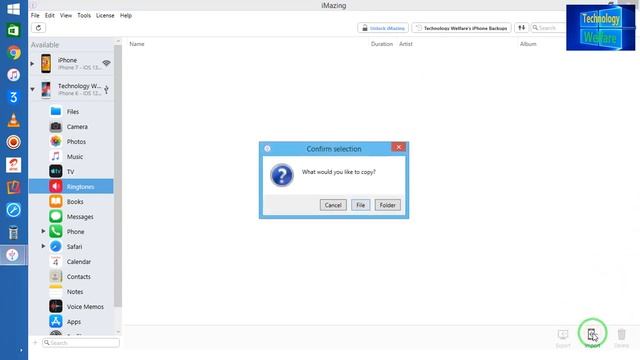Collapse the Technology W... device tree
The height and width of the screenshot is (360, 640).
coord(32,89)
